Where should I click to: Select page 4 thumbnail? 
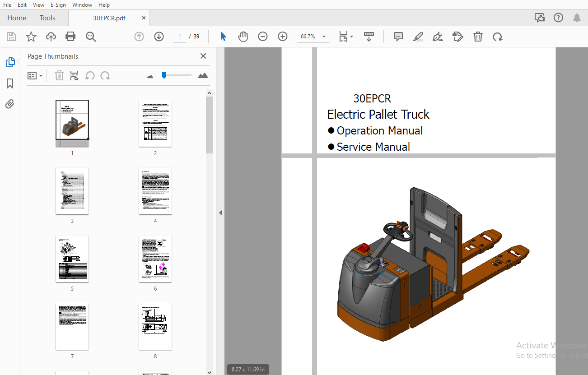click(155, 191)
